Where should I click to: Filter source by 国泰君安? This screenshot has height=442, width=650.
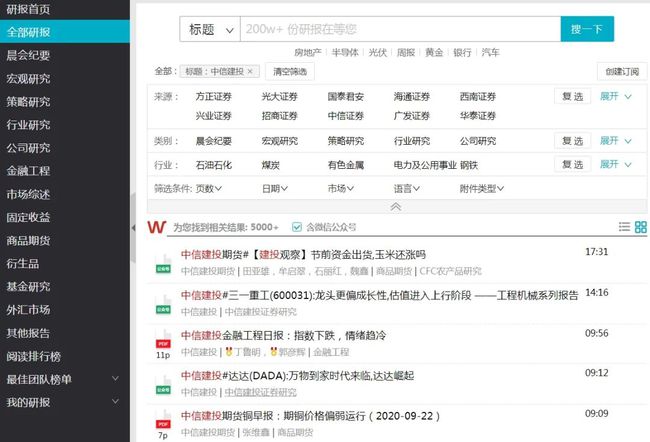pyautogui.click(x=346, y=97)
